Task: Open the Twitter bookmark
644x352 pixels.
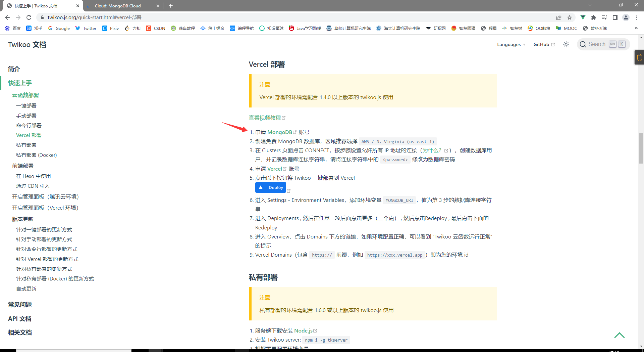Action: [86, 28]
